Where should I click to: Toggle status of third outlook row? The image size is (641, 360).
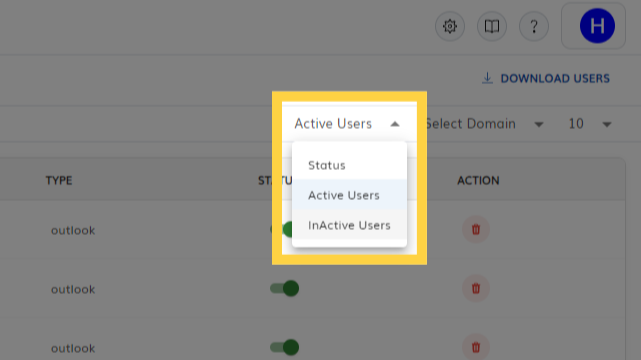pyautogui.click(x=285, y=347)
